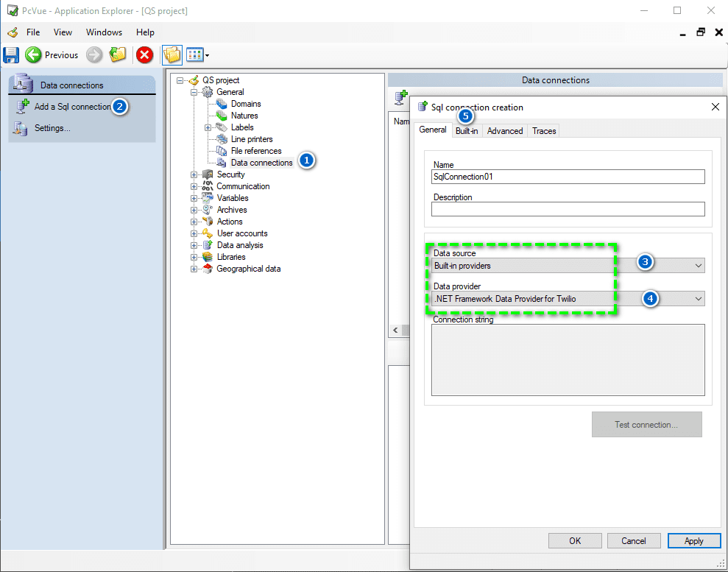Click the Add a Sql connection icon
The width and height of the screenshot is (728, 572).
click(x=22, y=107)
